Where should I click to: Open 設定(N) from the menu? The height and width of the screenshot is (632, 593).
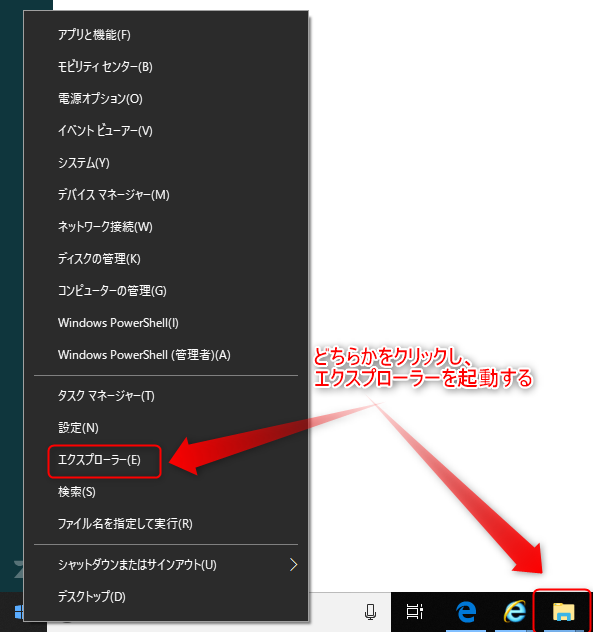[166, 428]
